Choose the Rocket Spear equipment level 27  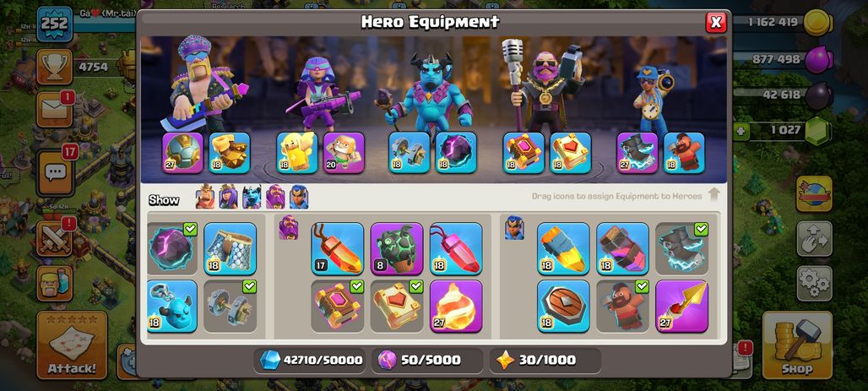coord(681,306)
